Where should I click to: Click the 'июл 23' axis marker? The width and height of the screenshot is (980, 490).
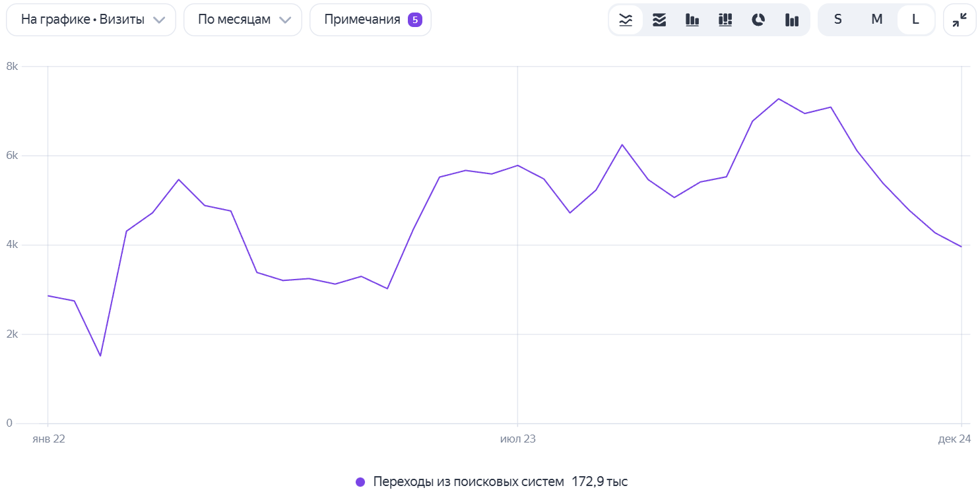[517, 439]
